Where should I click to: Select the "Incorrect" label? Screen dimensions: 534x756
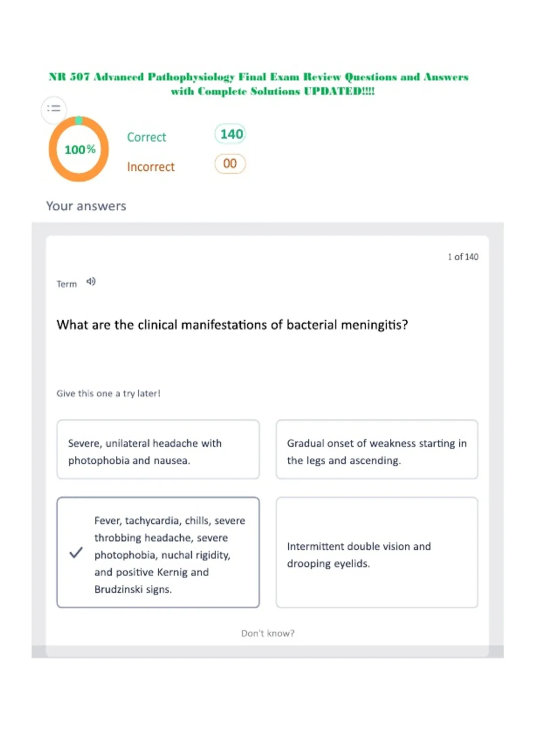point(151,167)
